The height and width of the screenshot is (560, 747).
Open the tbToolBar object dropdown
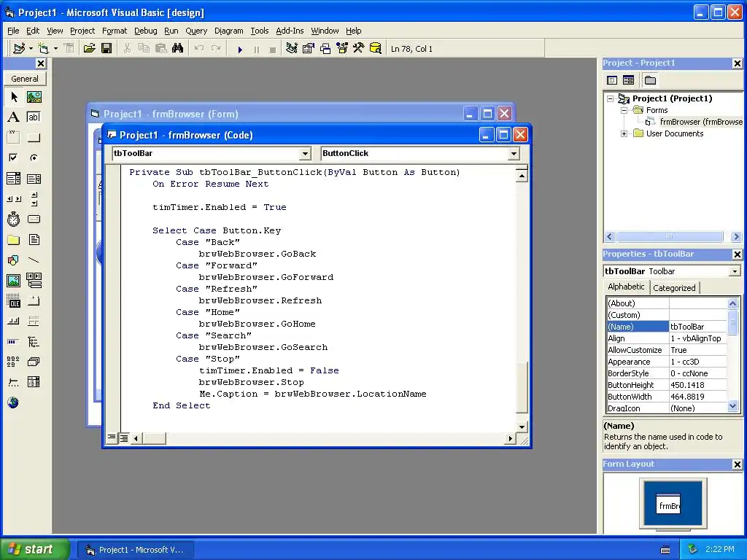305,154
